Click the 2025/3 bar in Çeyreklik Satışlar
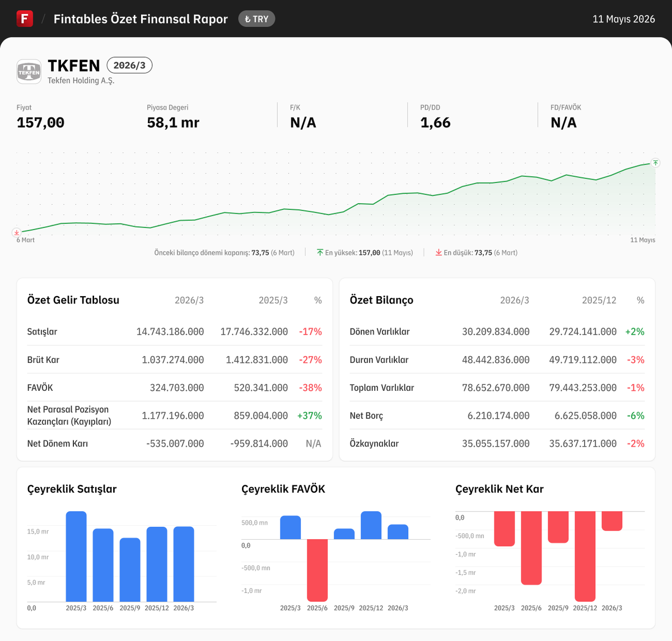The width and height of the screenshot is (672, 641). 76,556
